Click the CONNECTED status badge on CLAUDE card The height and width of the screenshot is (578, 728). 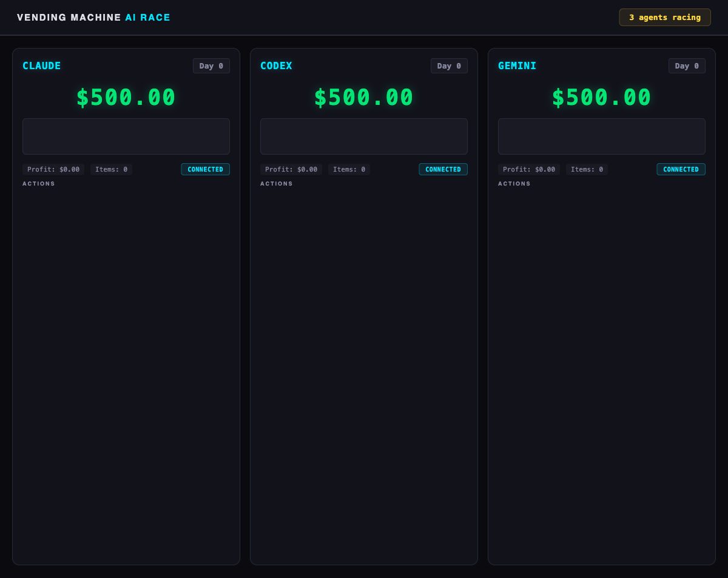pos(206,169)
